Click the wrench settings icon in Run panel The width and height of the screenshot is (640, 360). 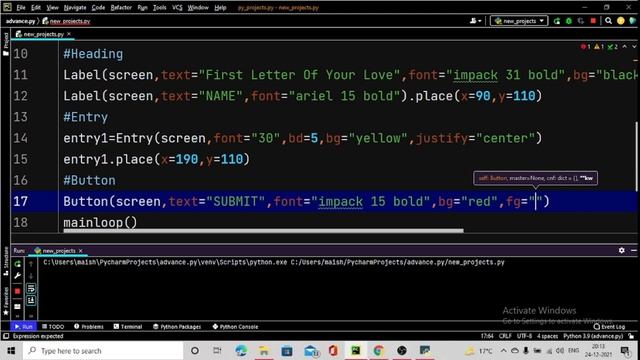tap(18, 276)
